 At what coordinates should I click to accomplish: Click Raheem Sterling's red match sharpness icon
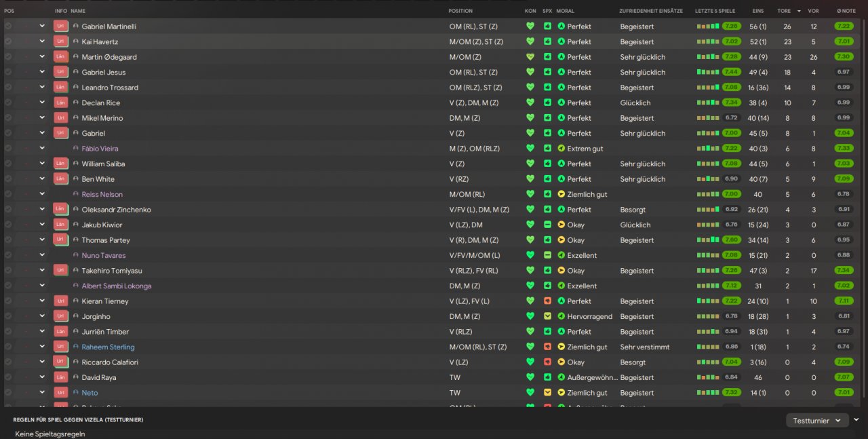[x=547, y=347]
